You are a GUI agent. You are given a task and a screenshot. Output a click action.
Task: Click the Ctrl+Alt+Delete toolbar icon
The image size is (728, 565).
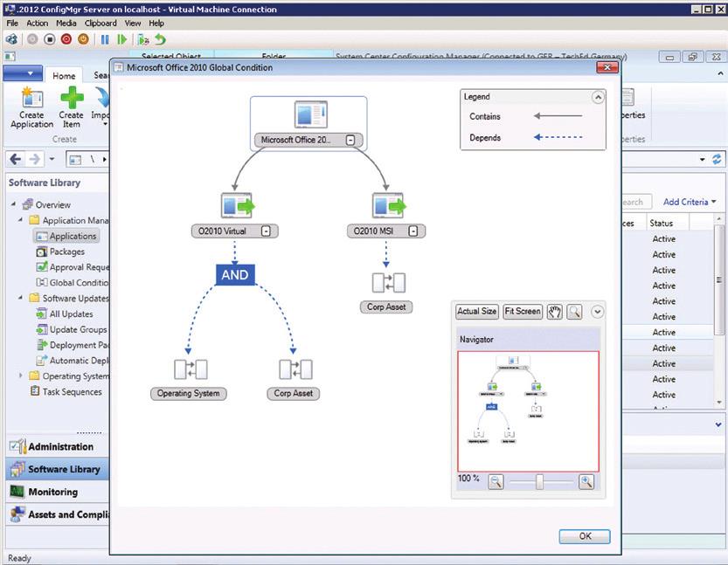tap(11, 39)
